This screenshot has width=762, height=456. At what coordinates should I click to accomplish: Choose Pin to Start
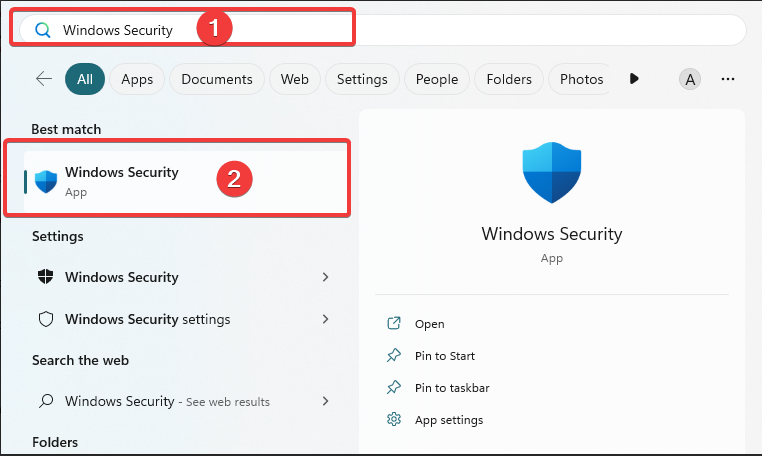click(445, 356)
